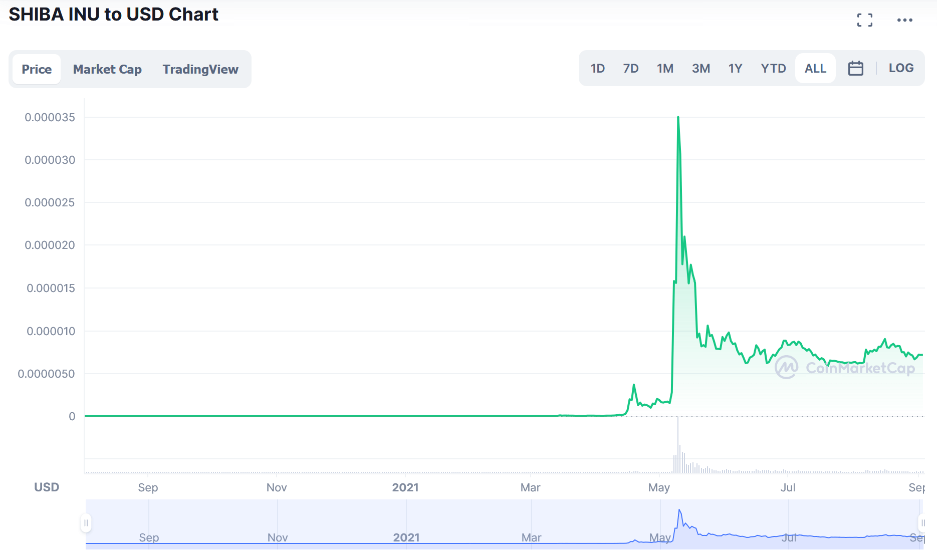937x560 pixels.
Task: Open the chart options ellipsis menu
Action: tap(905, 19)
